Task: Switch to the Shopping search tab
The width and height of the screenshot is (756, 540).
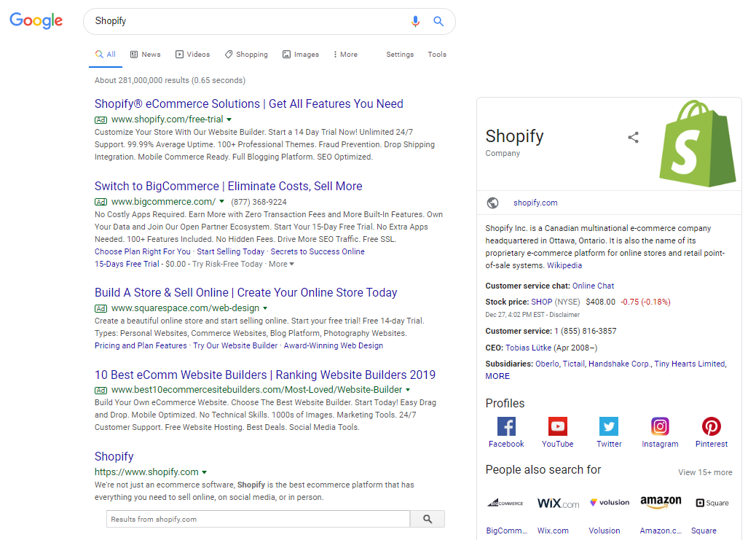Action: point(246,54)
